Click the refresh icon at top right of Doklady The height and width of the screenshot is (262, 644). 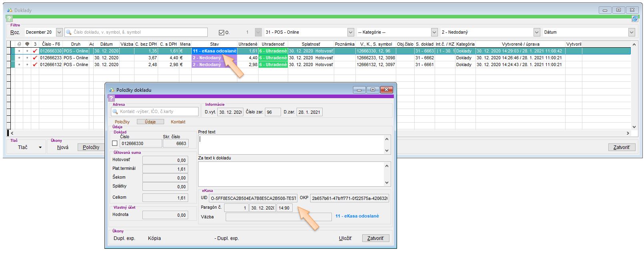coord(635,19)
